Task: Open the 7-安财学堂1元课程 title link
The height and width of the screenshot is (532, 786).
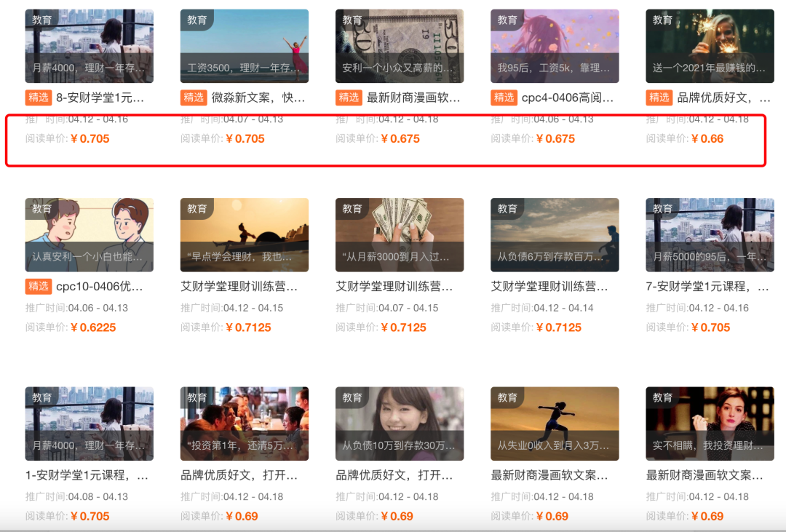Action: [x=707, y=287]
